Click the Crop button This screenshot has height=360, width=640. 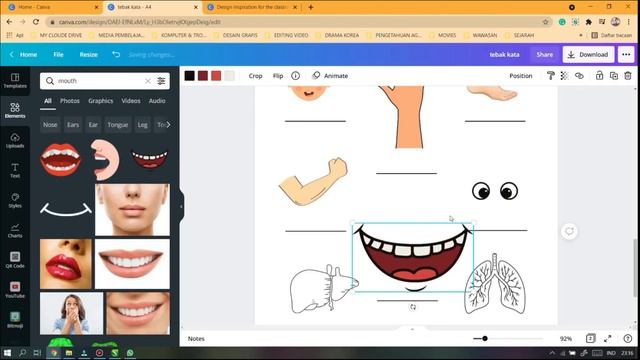(256, 76)
